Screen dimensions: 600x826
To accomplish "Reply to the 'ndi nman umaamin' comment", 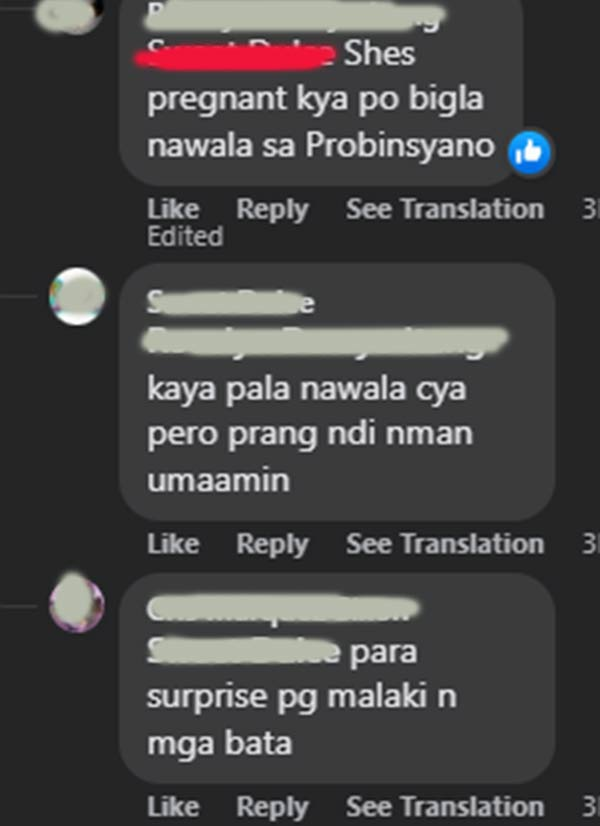I will tap(272, 544).
